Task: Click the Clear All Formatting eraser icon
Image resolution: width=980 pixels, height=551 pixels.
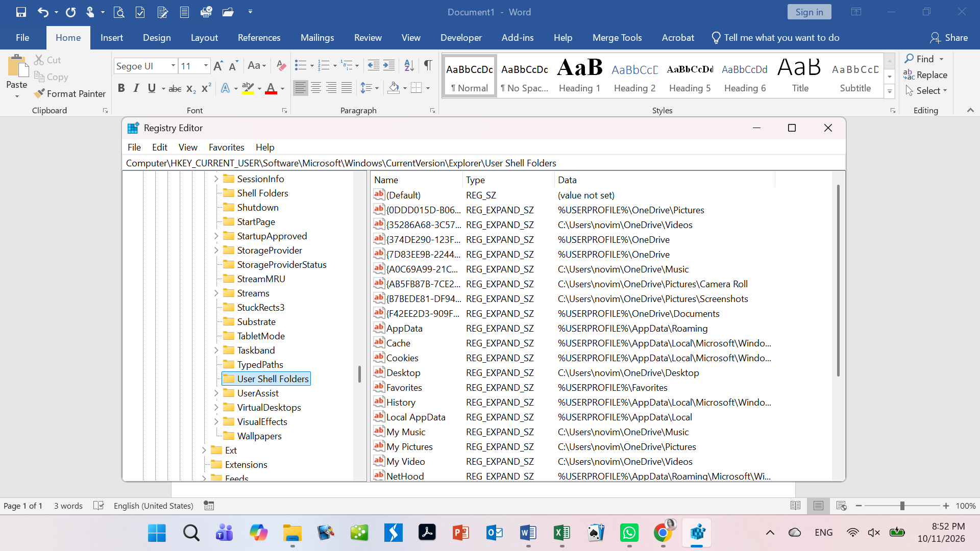Action: (x=281, y=65)
